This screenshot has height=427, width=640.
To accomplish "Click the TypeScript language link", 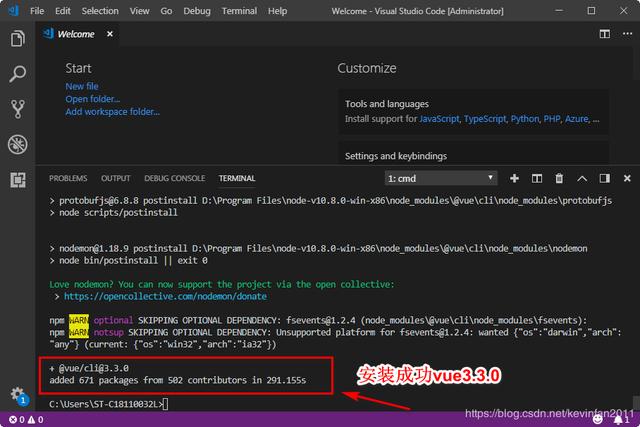I will click(485, 119).
